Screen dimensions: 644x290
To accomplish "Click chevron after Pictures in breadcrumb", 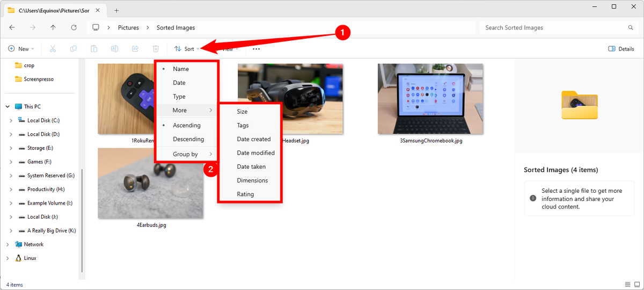I will click(148, 27).
